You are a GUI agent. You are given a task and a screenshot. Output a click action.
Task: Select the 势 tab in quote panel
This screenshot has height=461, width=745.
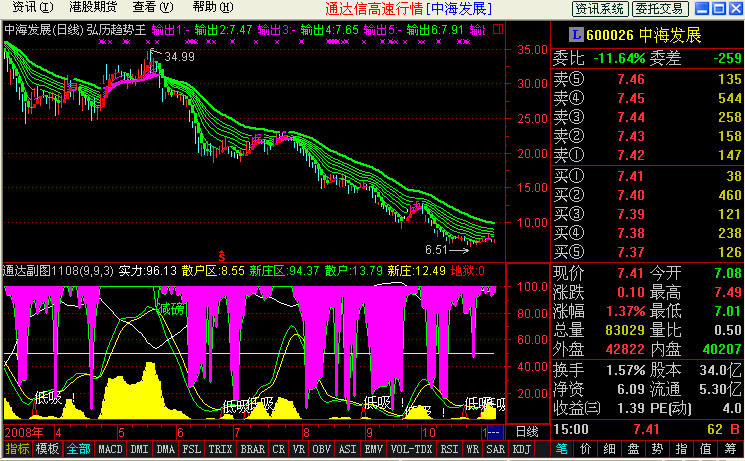(x=658, y=449)
